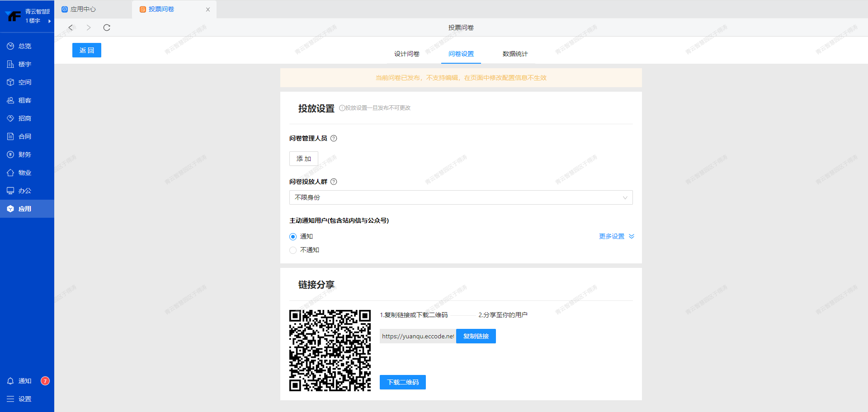
Task: Click the share link URL field
Action: coord(418,336)
